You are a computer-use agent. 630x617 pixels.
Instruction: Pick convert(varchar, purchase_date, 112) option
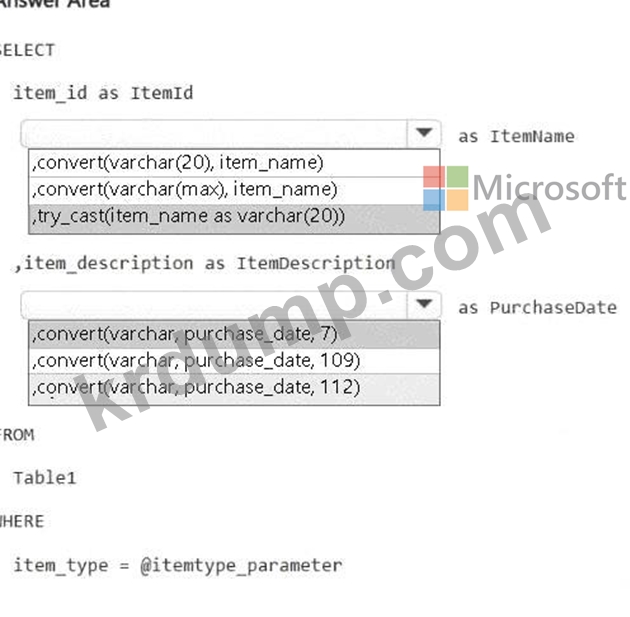[234, 388]
